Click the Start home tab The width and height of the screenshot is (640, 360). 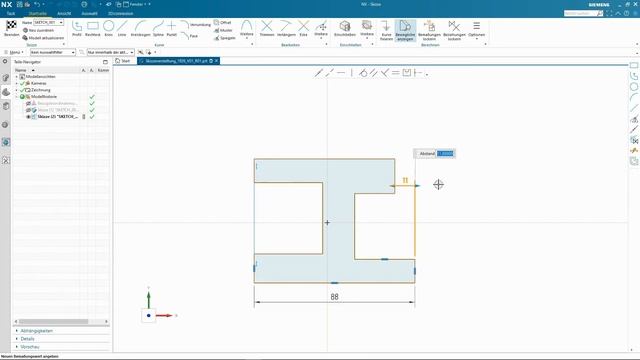[x=123, y=61]
